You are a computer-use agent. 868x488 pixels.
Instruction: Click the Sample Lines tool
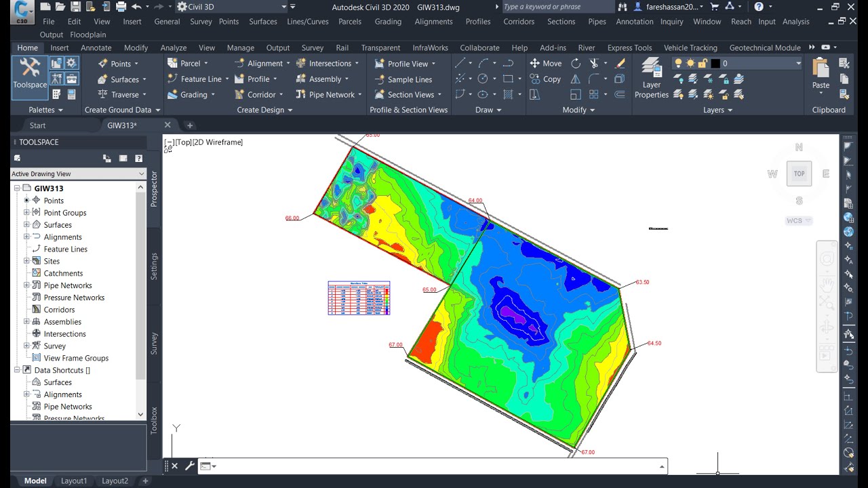tap(403, 79)
